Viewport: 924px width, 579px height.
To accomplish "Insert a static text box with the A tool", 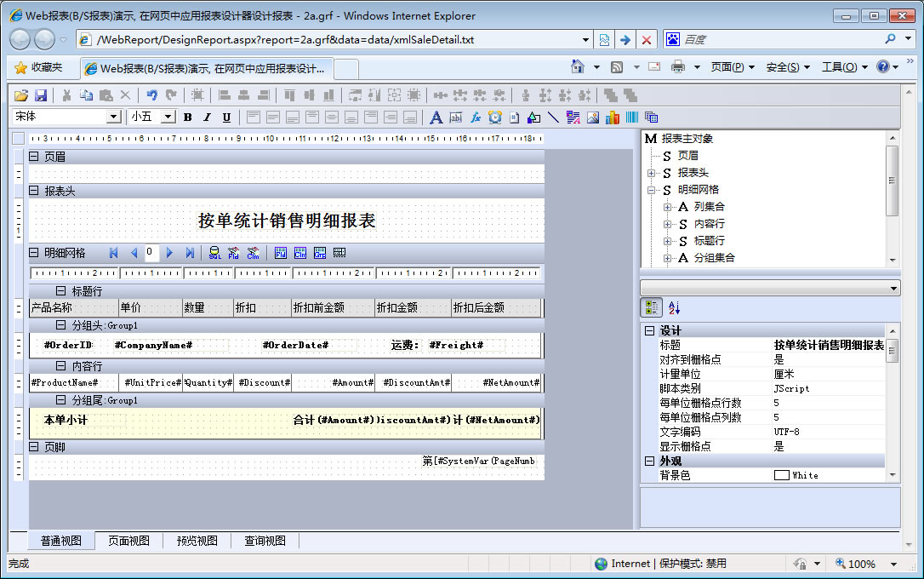I will point(436,118).
